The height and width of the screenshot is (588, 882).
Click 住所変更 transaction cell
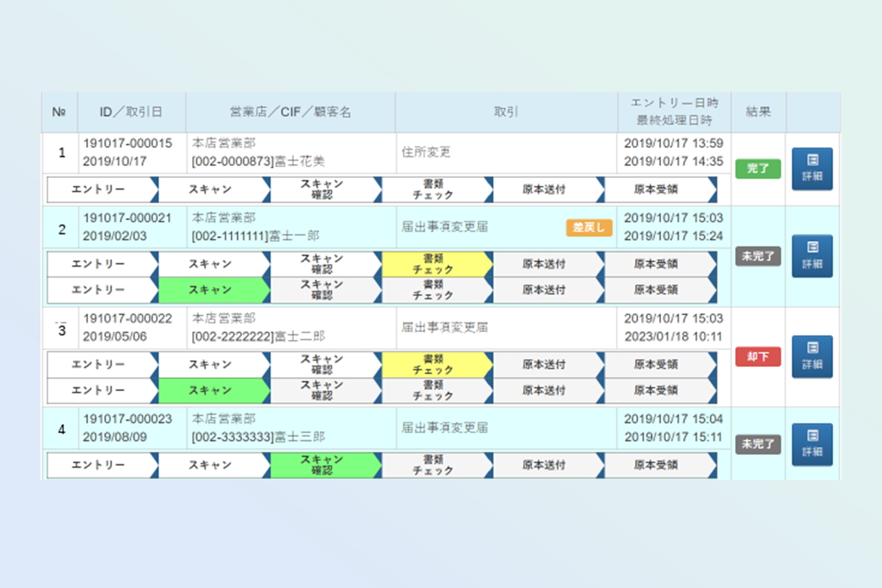tap(426, 152)
